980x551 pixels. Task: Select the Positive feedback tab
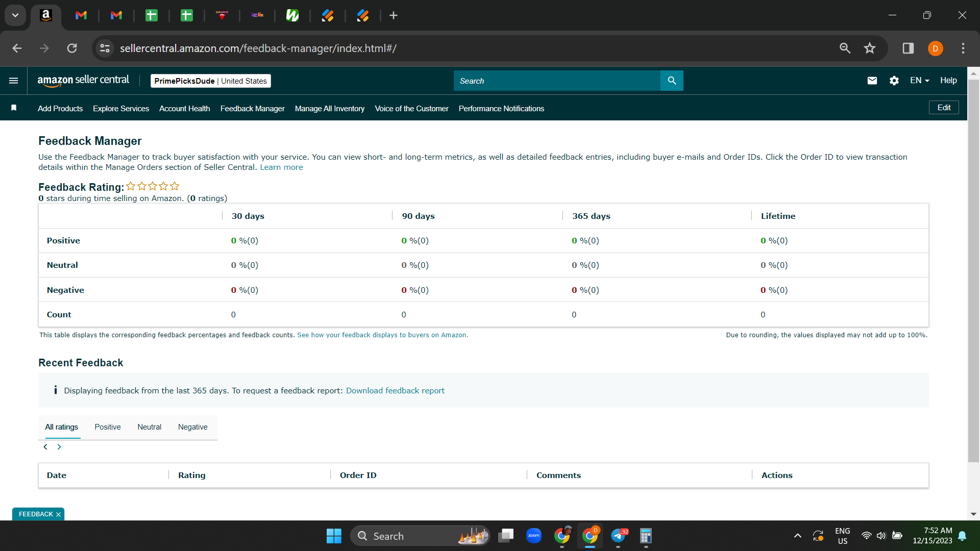(108, 427)
